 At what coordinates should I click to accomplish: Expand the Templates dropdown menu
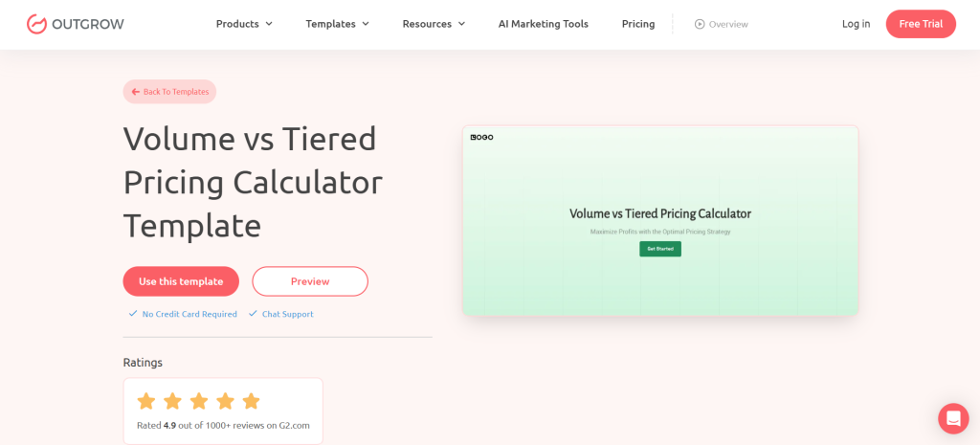[x=337, y=24]
